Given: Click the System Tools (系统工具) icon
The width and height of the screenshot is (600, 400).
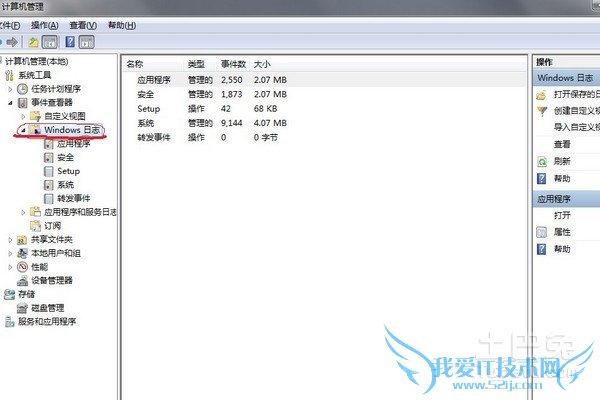Looking at the screenshot, I should point(10,75).
